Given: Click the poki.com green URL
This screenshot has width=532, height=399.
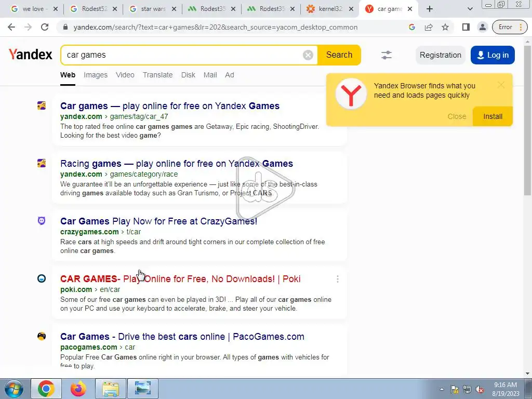Looking at the screenshot, I should [x=76, y=289].
